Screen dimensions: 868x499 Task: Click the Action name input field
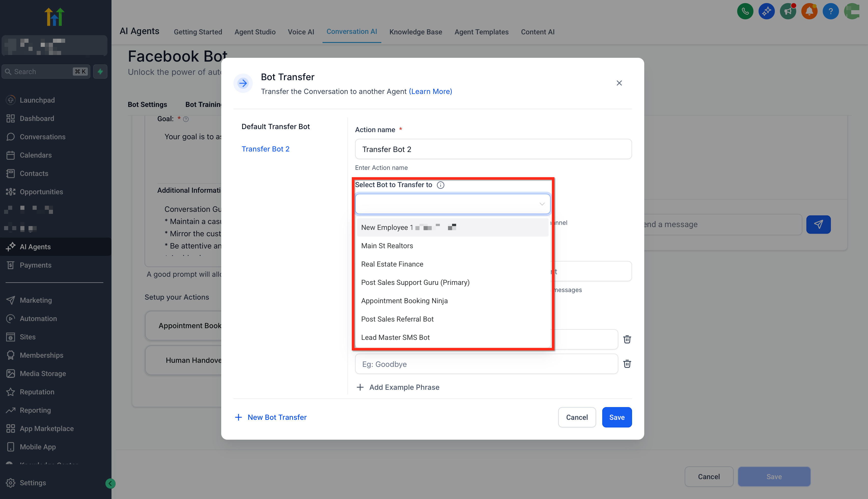pyautogui.click(x=493, y=149)
